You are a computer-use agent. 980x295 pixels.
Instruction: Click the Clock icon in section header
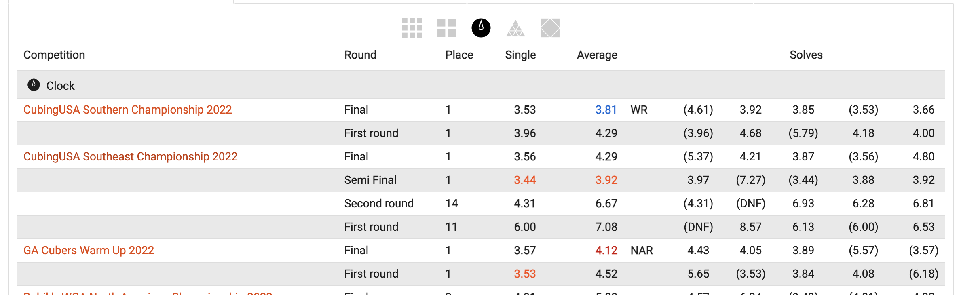click(x=34, y=85)
